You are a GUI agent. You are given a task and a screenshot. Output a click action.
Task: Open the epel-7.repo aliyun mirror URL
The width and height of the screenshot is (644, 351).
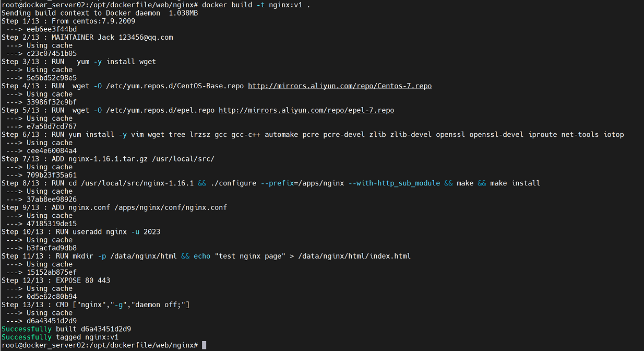pos(306,110)
